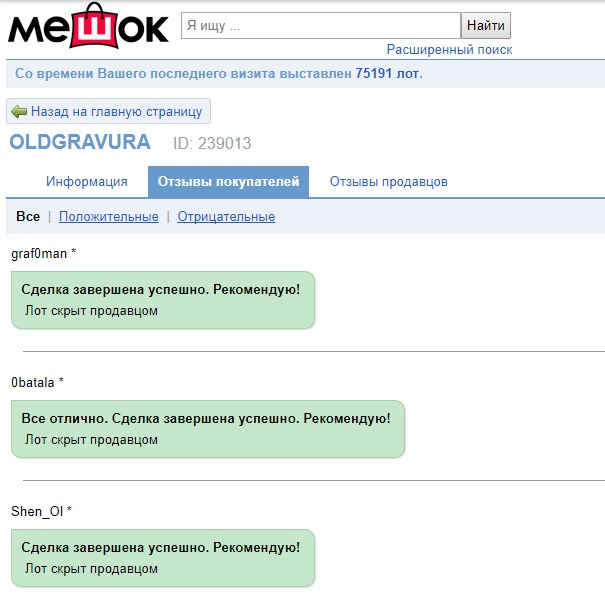Click 0batala's 'Все отлично' review box
Image resolution: width=605 pixels, height=608 pixels.
(208, 429)
